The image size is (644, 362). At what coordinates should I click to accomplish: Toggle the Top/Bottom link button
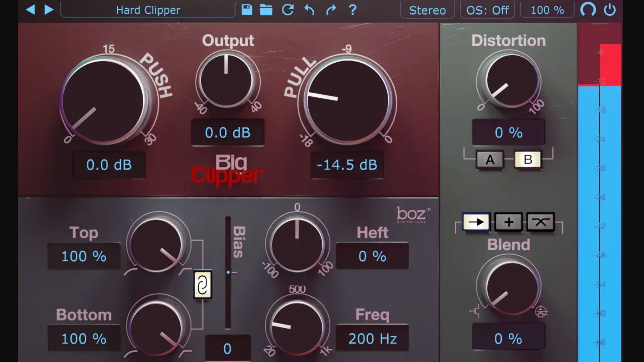203,285
